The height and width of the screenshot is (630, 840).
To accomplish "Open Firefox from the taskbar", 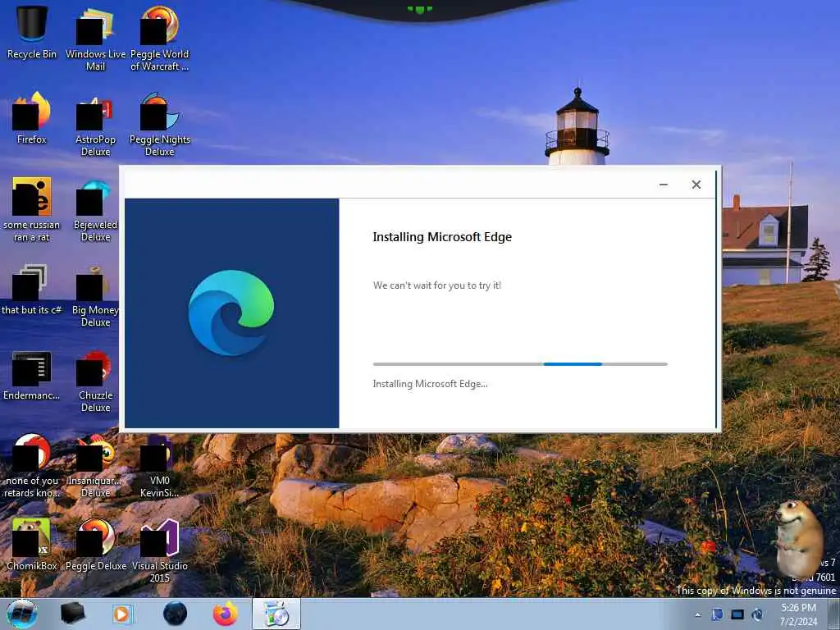I will (226, 614).
